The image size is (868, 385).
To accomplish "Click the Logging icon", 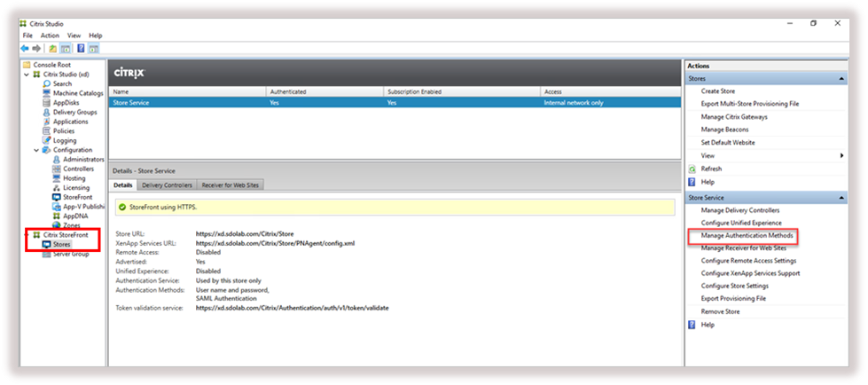I will pos(47,141).
